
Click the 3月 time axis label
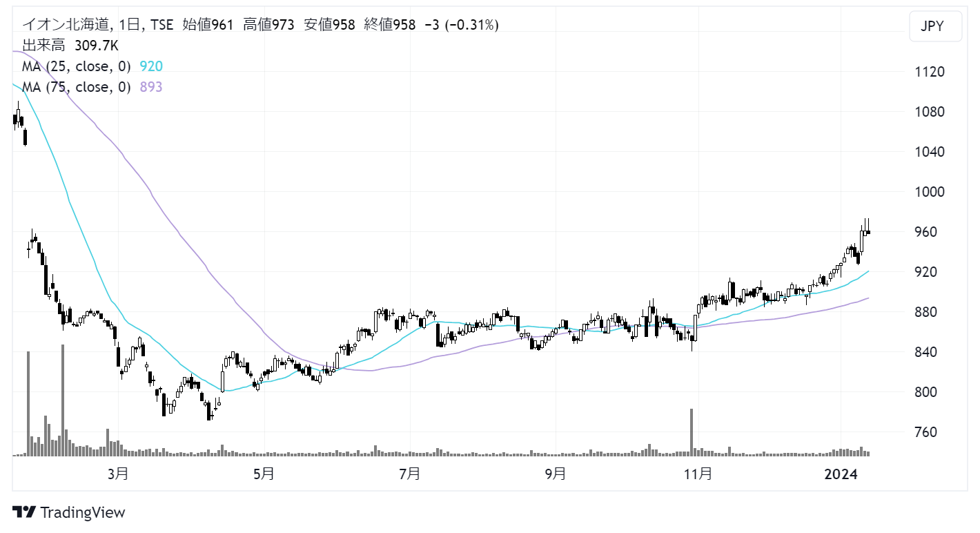(118, 474)
